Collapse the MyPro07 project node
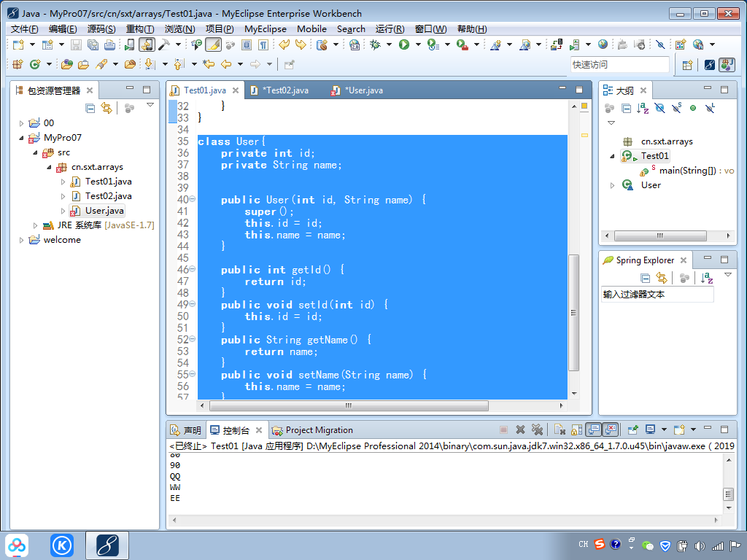Screen dimensions: 747x560 coord(21,138)
